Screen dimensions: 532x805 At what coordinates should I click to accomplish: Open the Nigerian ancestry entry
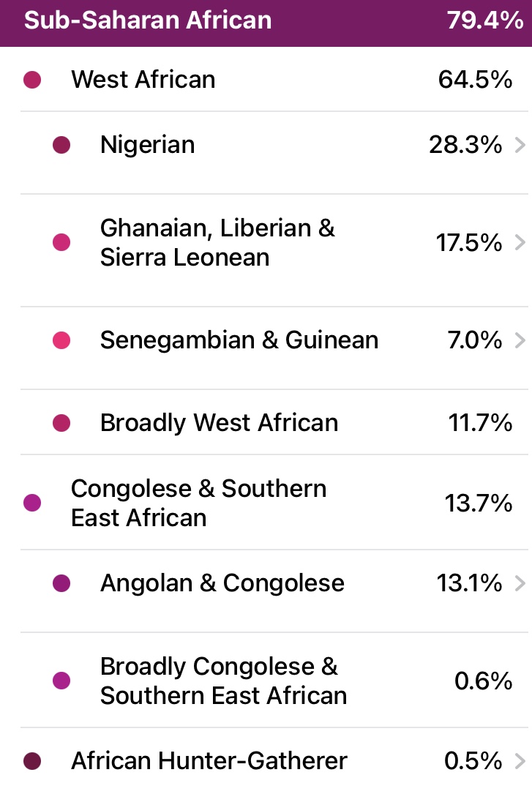274,153
